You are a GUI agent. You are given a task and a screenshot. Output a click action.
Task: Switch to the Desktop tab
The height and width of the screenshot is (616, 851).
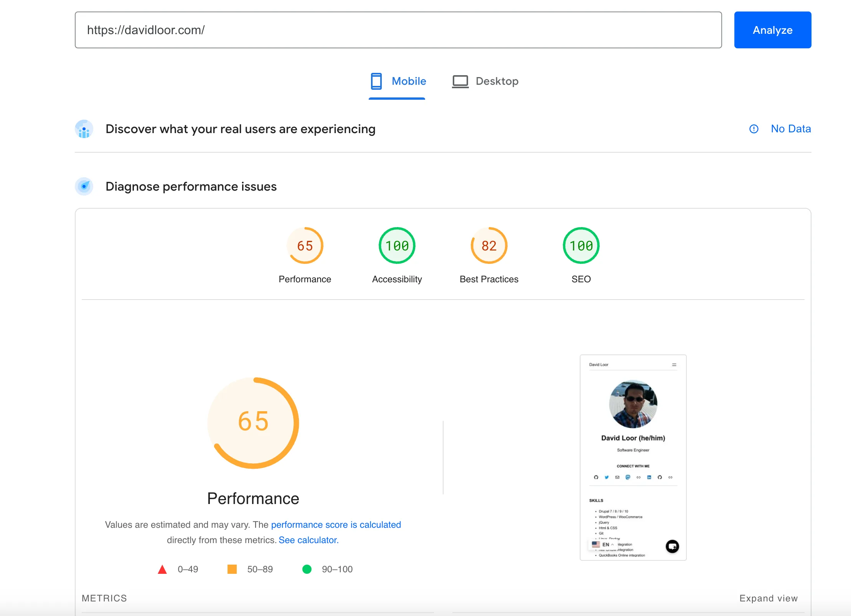[485, 81]
